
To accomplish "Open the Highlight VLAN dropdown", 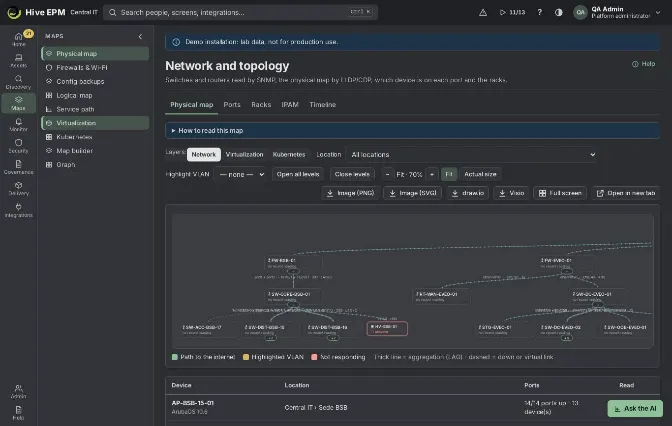I will point(241,174).
